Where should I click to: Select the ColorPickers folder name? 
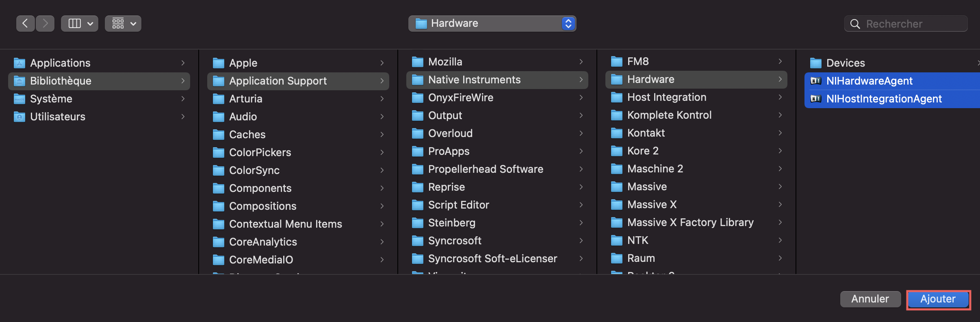click(260, 152)
